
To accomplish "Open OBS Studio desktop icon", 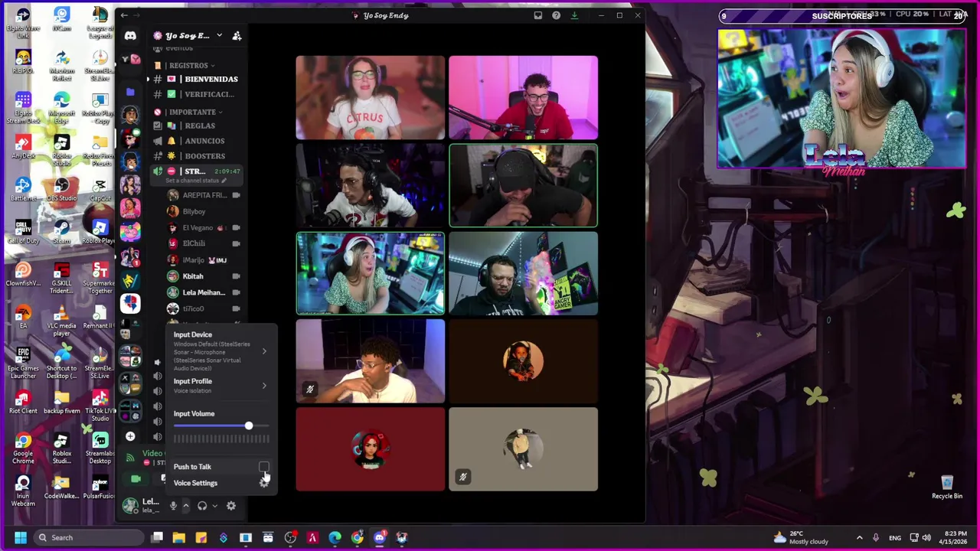I will 62,188.
